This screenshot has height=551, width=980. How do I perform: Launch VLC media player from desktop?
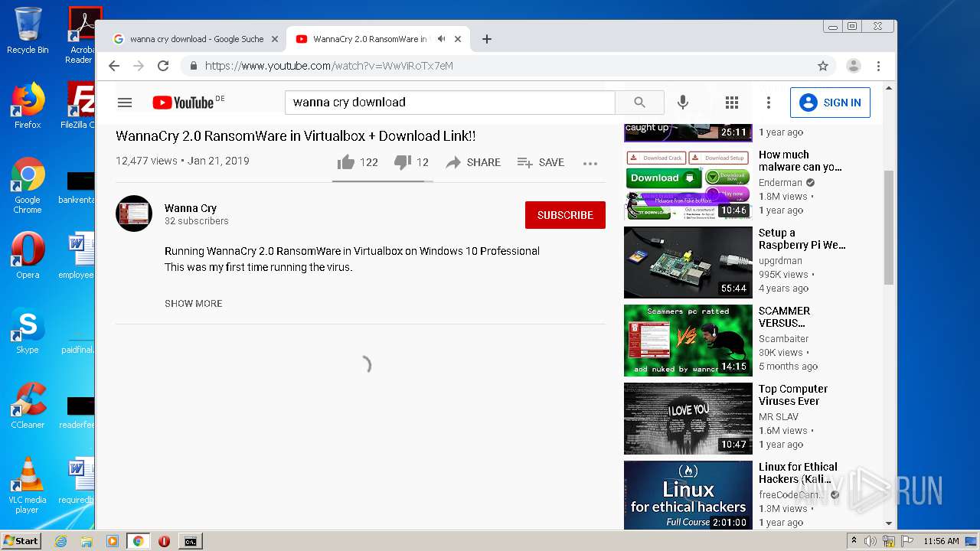[28, 485]
